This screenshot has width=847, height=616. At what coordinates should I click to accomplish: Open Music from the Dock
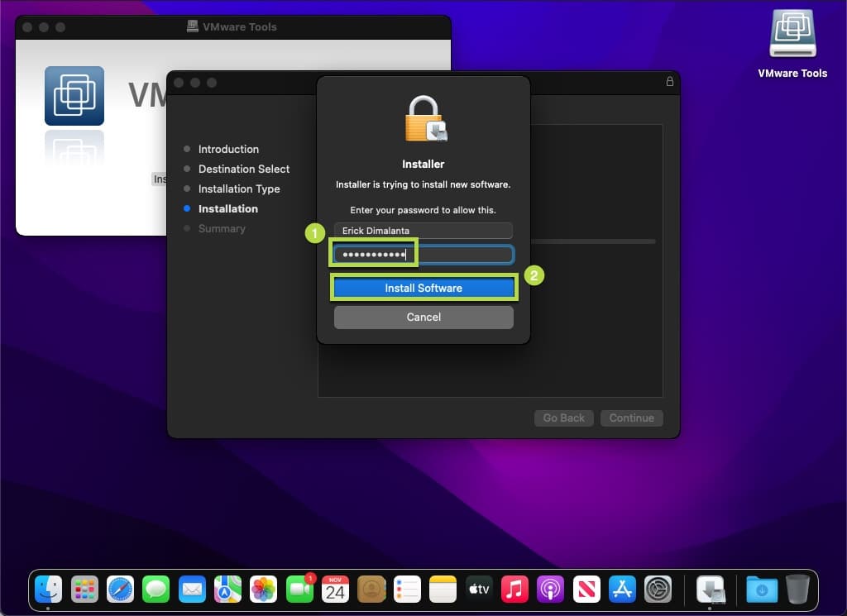point(514,589)
